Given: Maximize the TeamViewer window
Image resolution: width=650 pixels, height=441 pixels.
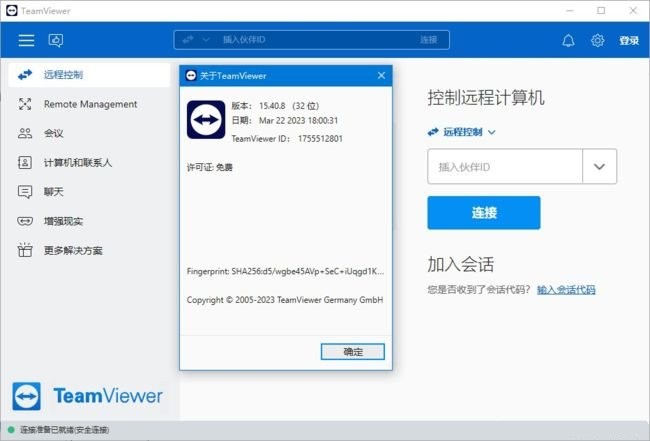Looking at the screenshot, I should [x=601, y=10].
